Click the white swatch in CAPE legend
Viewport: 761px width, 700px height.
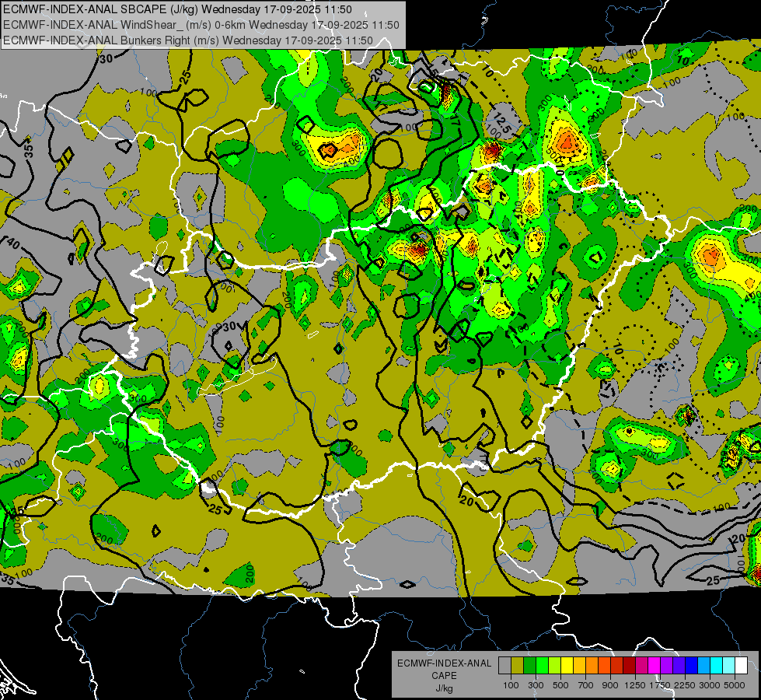tap(741, 665)
